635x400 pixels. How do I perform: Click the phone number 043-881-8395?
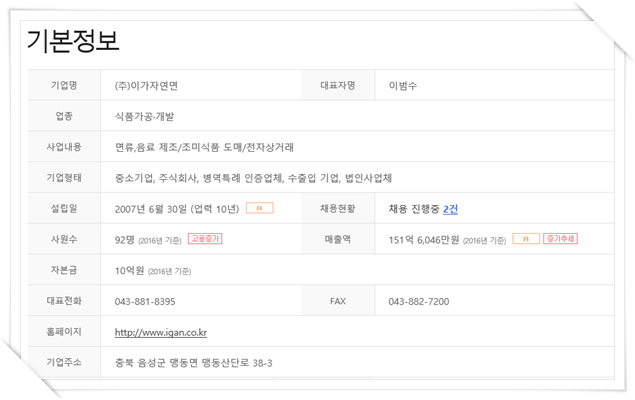point(145,302)
